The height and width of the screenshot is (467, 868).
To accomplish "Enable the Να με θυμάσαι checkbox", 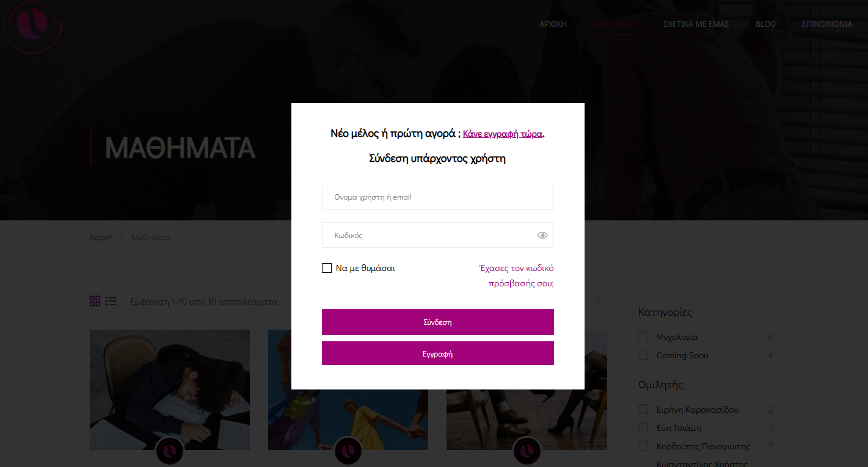I will [x=327, y=268].
